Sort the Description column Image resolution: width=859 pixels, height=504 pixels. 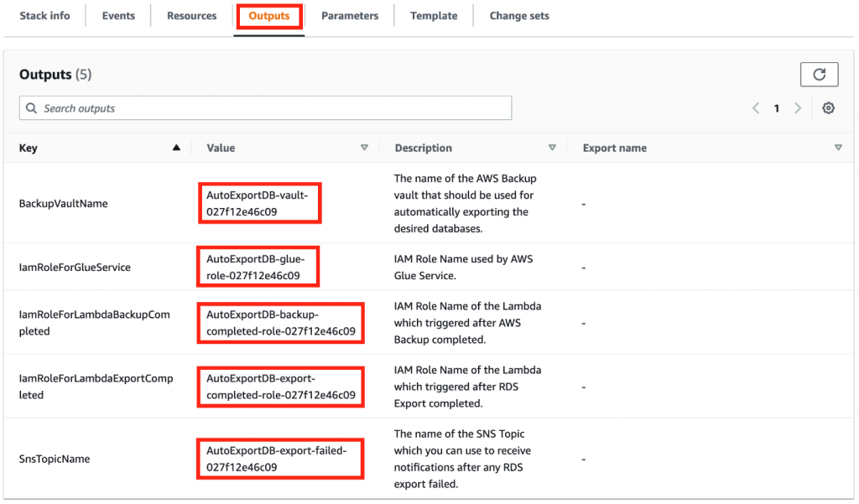552,148
